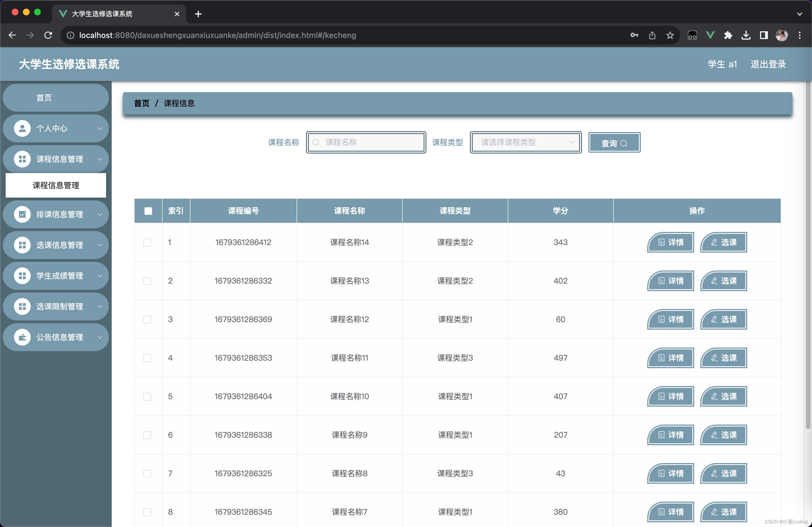Focus the 课程名称 search input
Viewport: 812px width, 527px height.
[366, 142]
